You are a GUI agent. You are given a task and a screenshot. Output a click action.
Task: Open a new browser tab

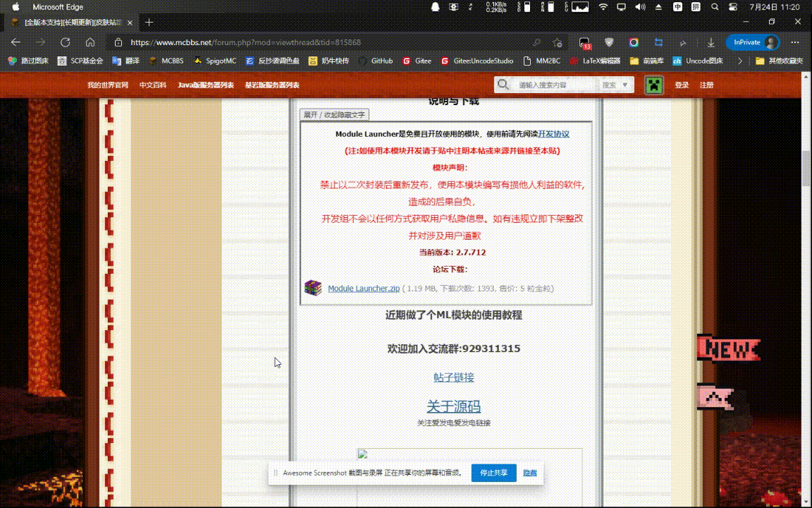pos(149,23)
